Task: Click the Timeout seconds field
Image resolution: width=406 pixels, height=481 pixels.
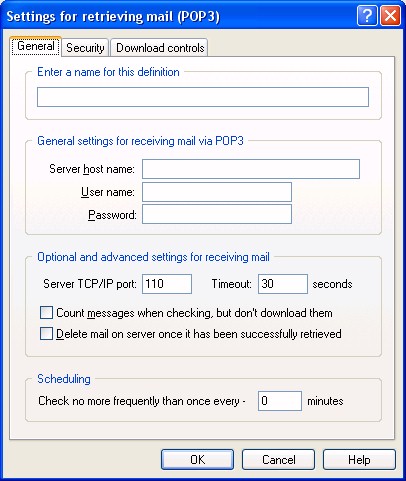Action: point(283,284)
